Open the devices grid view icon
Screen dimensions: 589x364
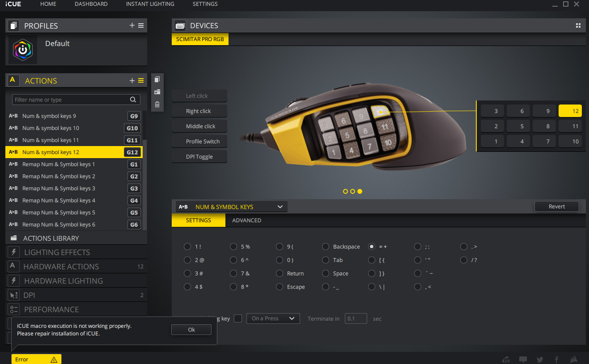578,25
